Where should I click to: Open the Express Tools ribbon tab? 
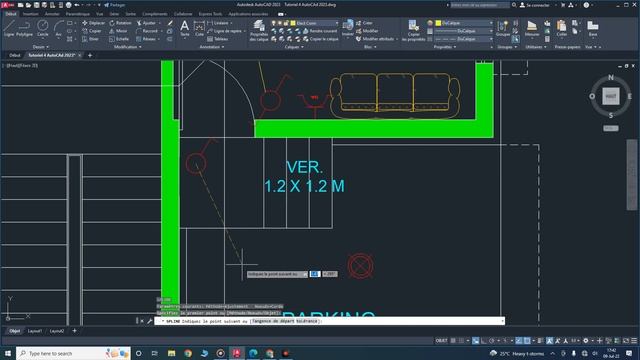210,14
